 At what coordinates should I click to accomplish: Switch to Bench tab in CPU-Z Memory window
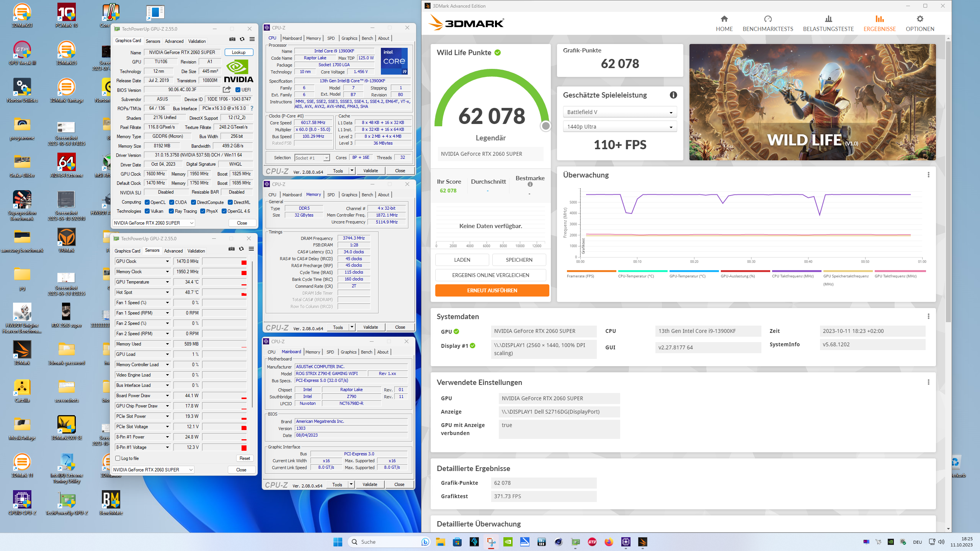[x=367, y=195]
